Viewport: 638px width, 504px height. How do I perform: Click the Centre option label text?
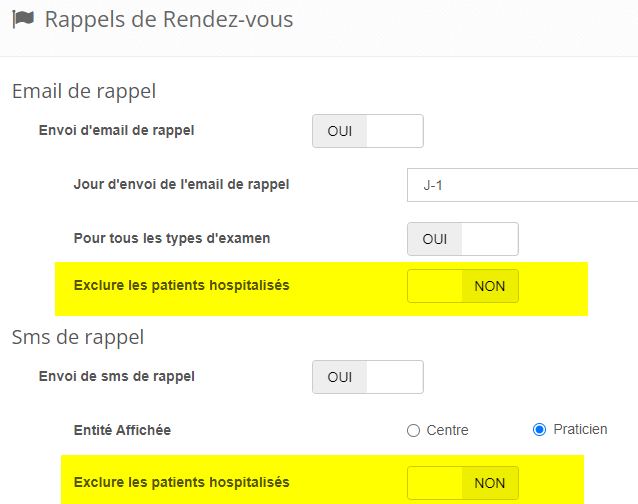pyautogui.click(x=447, y=430)
